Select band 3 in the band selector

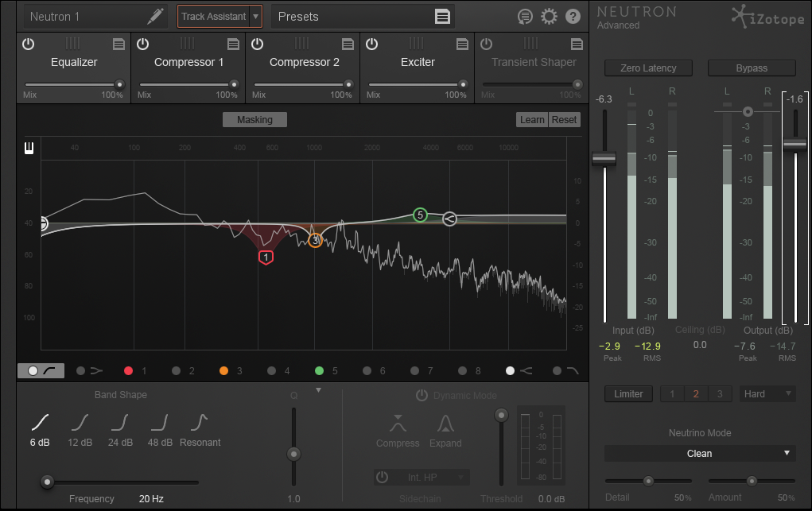pyautogui.click(x=231, y=370)
